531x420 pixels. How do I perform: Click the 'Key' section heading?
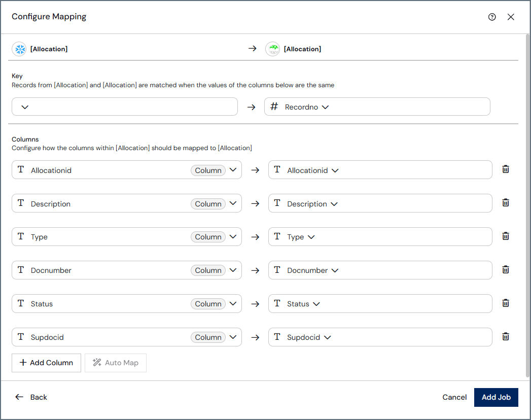[x=17, y=76]
